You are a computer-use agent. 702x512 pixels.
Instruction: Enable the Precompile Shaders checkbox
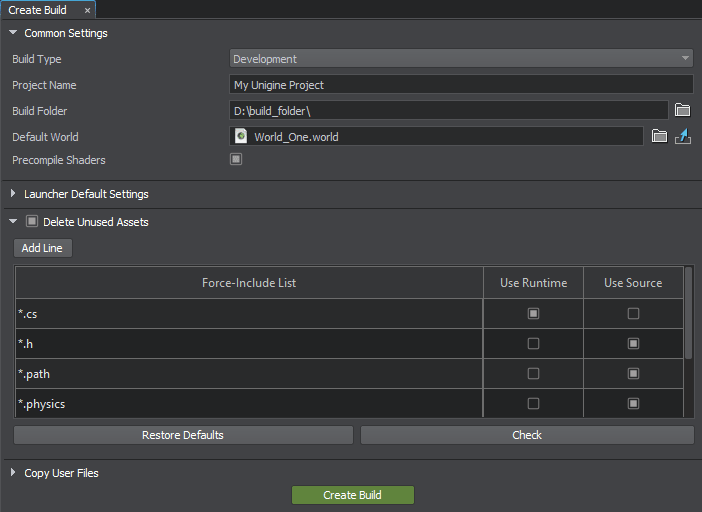pyautogui.click(x=236, y=160)
